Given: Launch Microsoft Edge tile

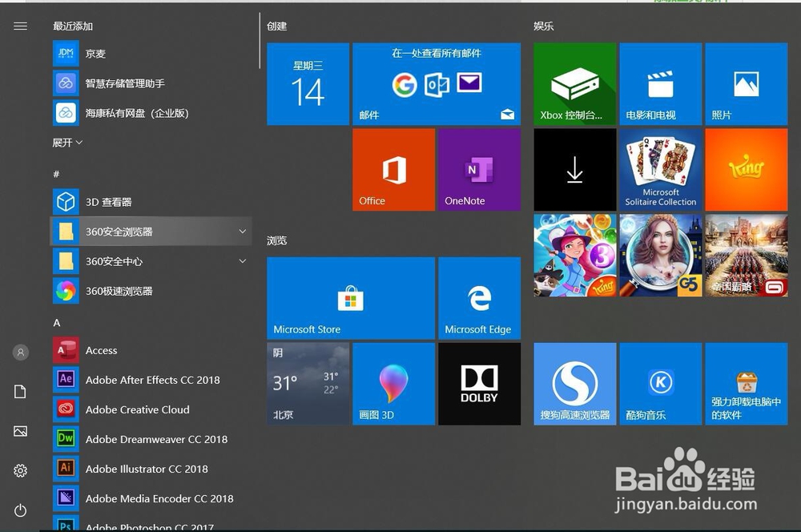Looking at the screenshot, I should [x=479, y=298].
